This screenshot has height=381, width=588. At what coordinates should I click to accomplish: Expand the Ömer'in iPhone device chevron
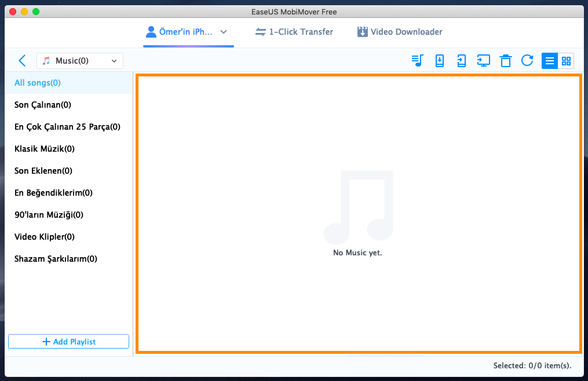tap(224, 32)
